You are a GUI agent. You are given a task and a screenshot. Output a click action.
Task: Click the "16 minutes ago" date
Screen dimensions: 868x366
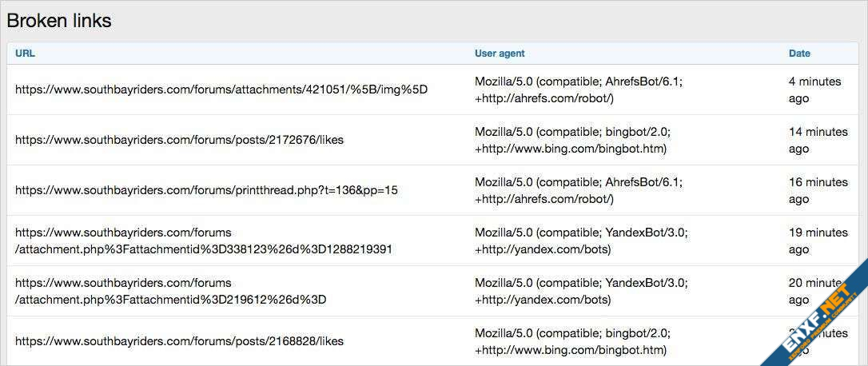818,190
